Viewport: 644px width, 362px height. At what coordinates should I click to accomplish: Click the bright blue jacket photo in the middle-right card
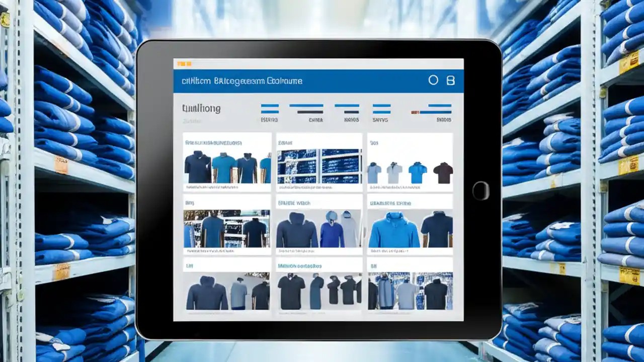coord(395,229)
